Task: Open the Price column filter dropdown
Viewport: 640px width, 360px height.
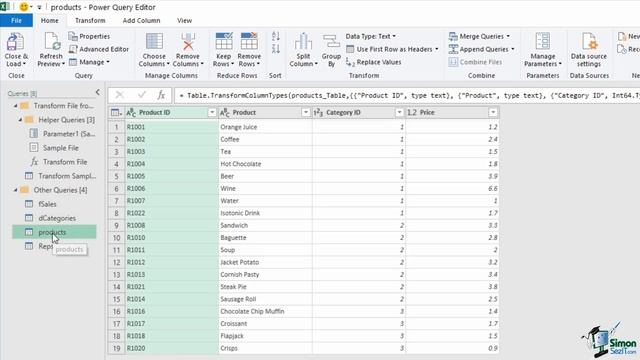Action: [493, 113]
